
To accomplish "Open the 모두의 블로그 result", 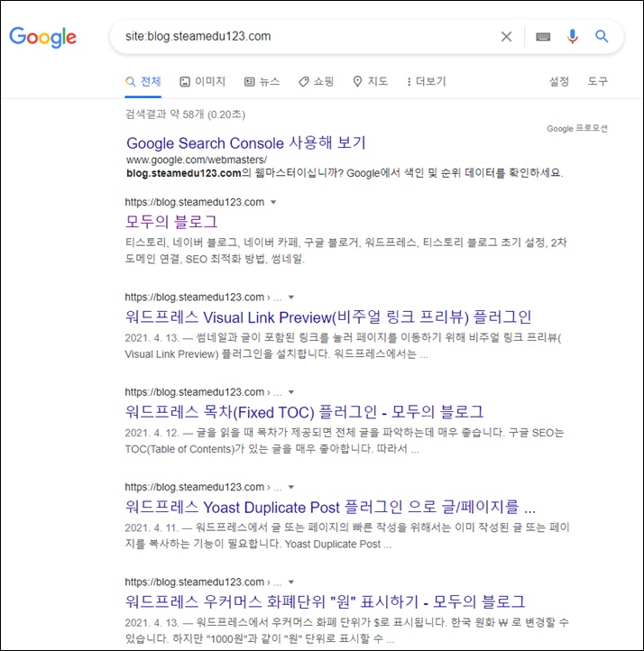I will click(x=171, y=222).
